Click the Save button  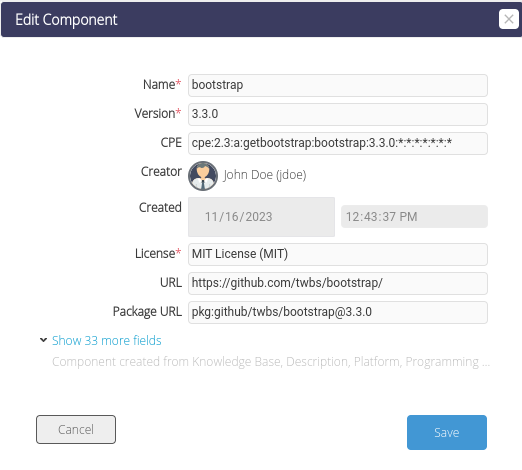(447, 432)
